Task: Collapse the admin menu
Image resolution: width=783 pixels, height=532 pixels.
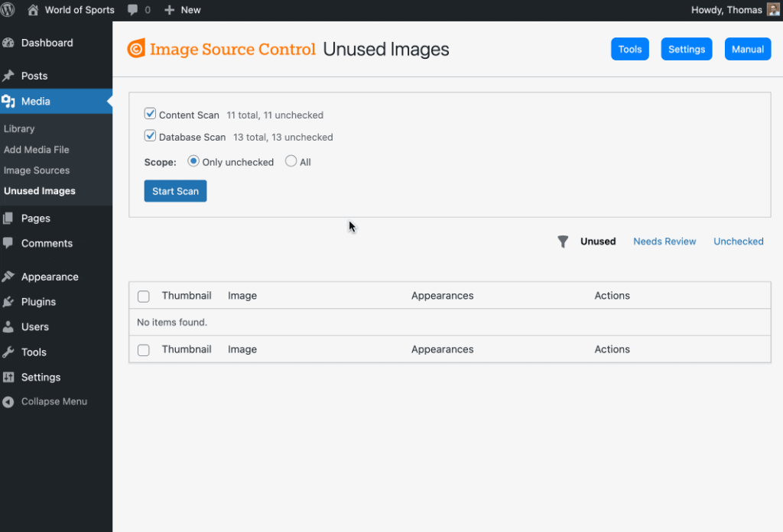Action: (46, 401)
